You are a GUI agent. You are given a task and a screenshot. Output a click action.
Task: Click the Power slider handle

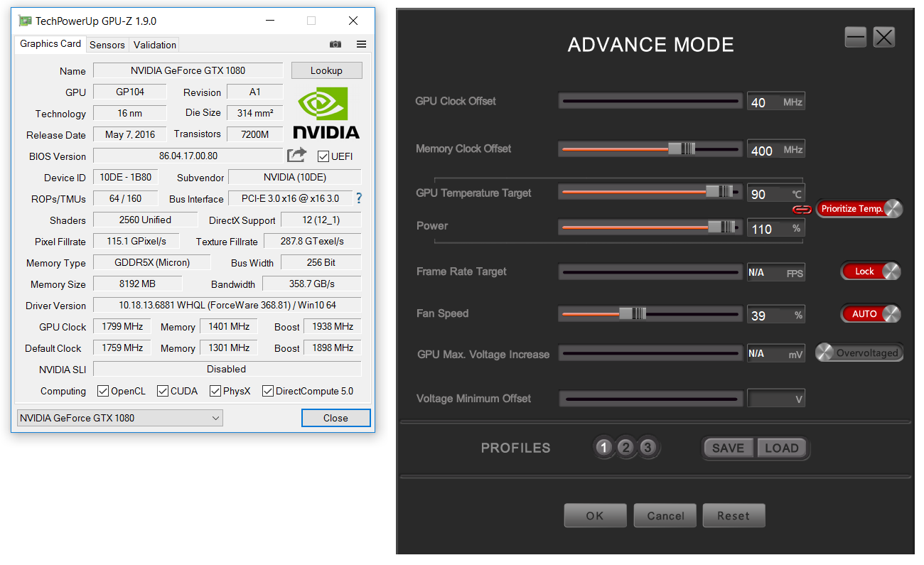(x=721, y=227)
